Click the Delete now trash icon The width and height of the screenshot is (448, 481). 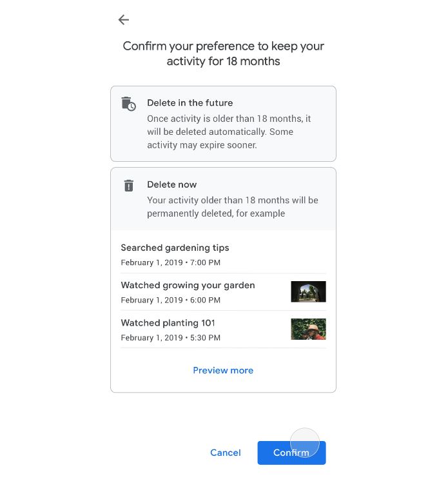click(x=129, y=186)
